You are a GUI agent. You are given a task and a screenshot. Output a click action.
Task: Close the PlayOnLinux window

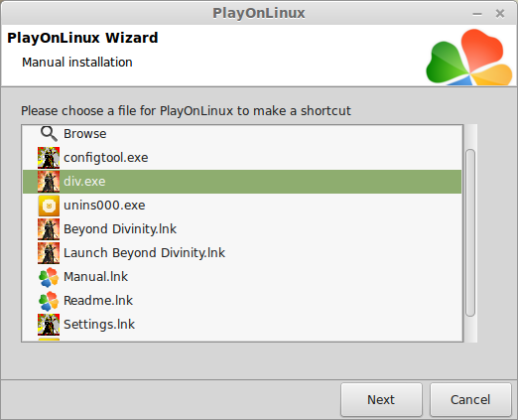[x=500, y=13]
